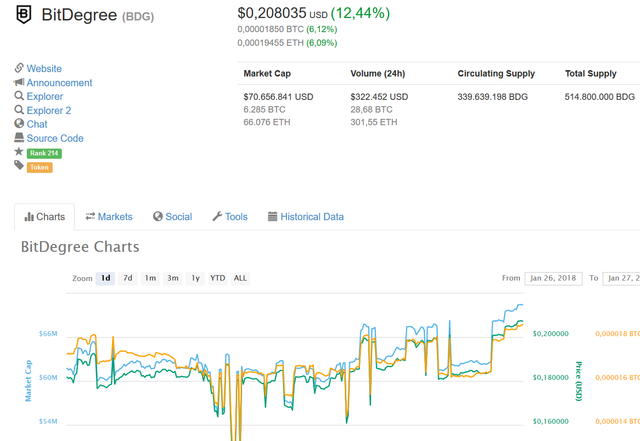Image resolution: width=640 pixels, height=441 pixels.
Task: Set chart zoom to 1d
Action: 105,278
